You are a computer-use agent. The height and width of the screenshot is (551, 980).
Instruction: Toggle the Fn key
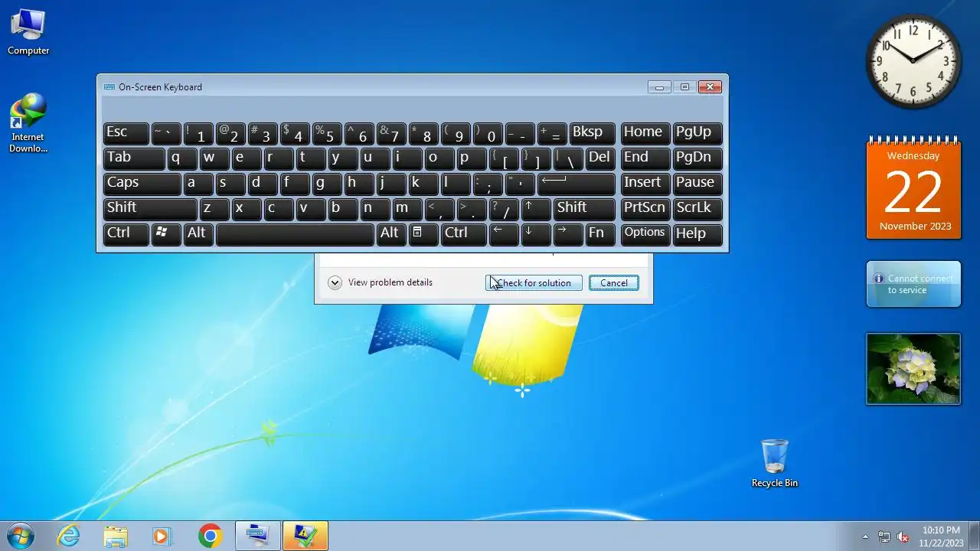(x=600, y=233)
